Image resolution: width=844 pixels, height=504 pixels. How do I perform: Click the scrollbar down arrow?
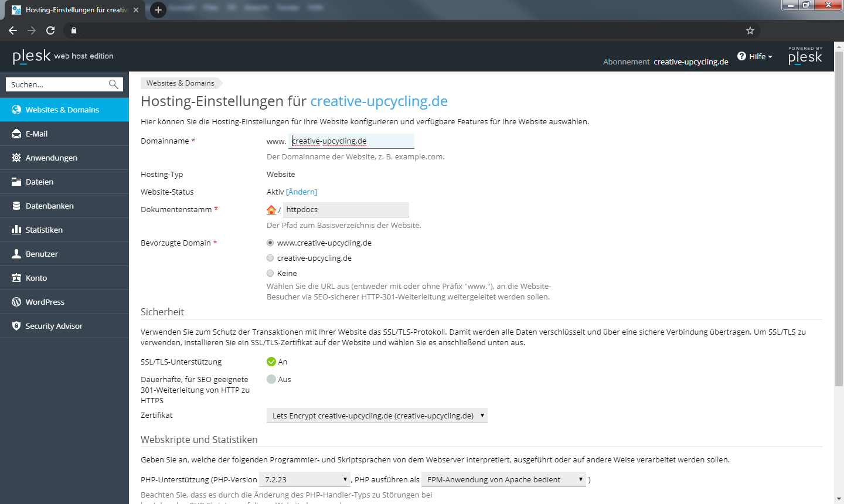click(839, 499)
